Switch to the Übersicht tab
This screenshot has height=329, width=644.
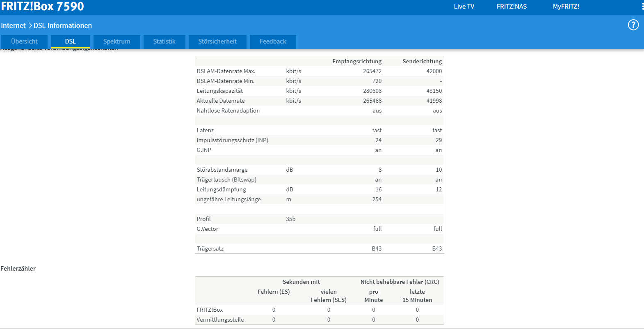tap(25, 41)
